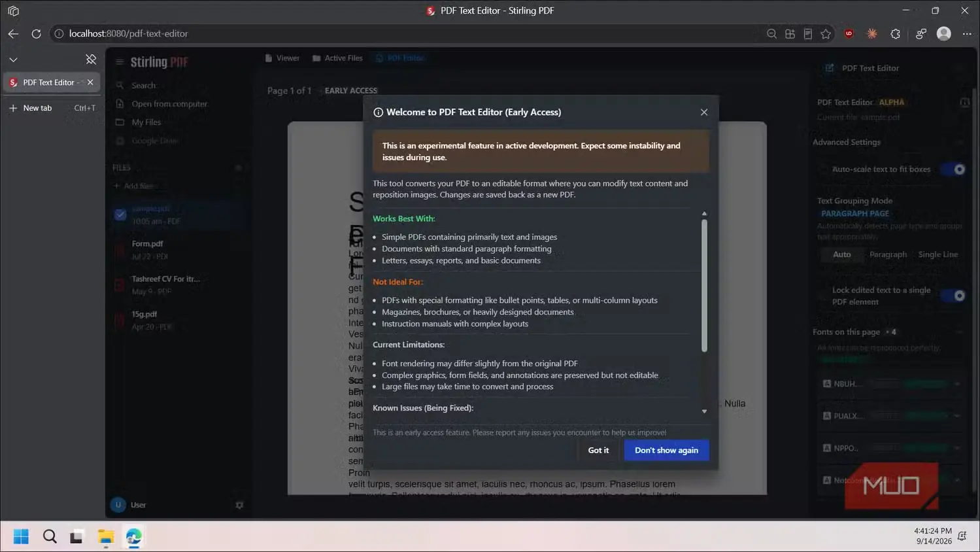Open My Files in the sidebar
This screenshot has height=552, width=980.
point(146,122)
